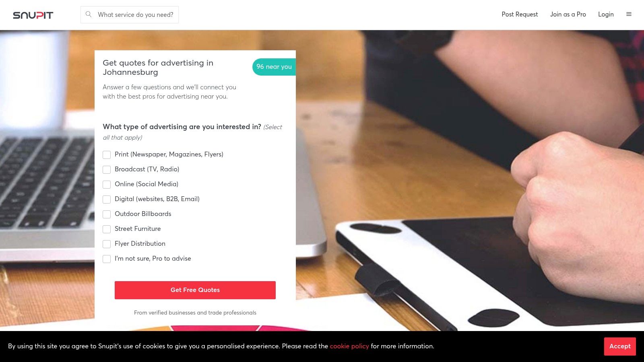Click the Snupit logo
Screen dimensions: 644x362
click(x=33, y=15)
